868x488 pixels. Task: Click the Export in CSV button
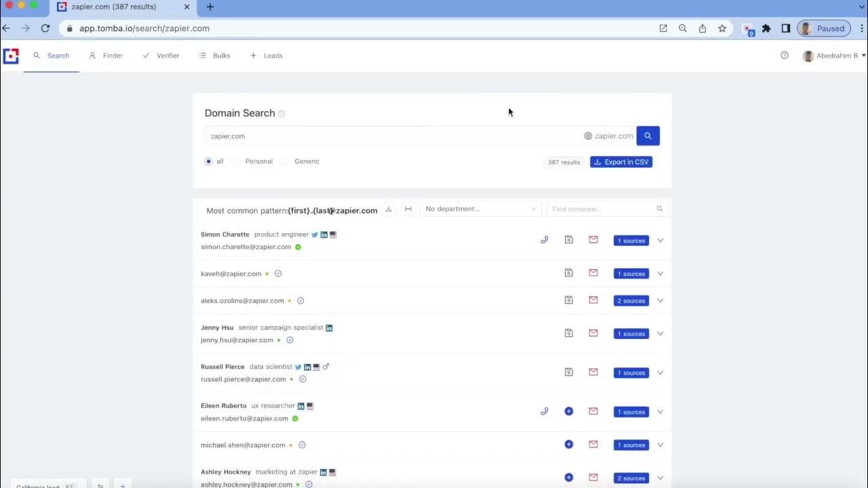pos(621,162)
